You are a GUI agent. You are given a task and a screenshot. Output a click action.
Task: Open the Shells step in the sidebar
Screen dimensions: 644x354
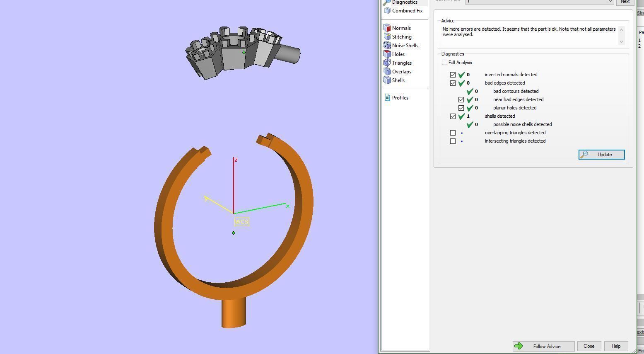394,80
